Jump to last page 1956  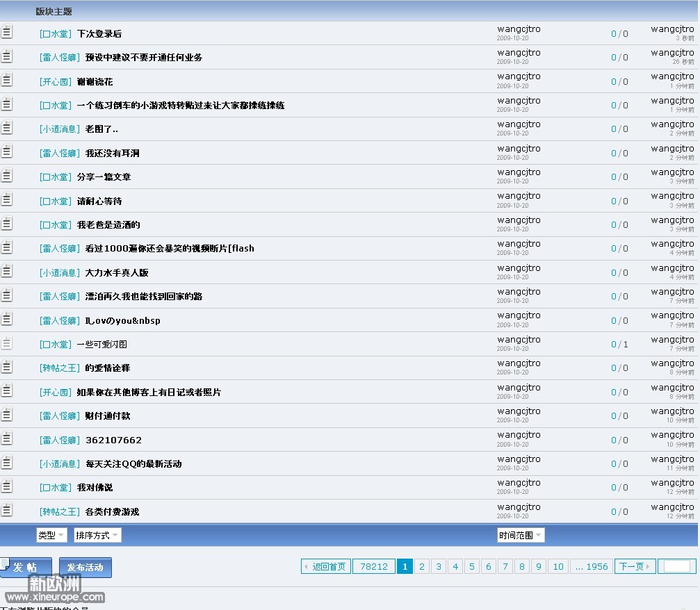coord(590,566)
